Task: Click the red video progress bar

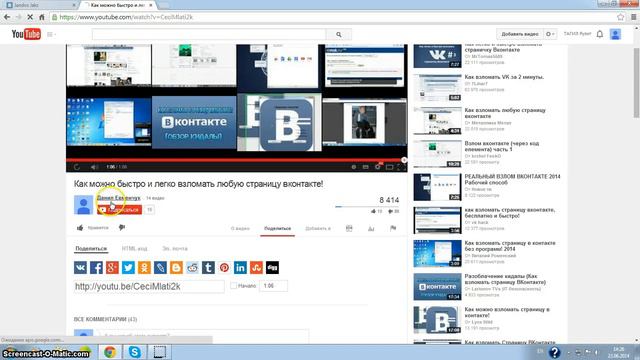Action: coord(235,160)
